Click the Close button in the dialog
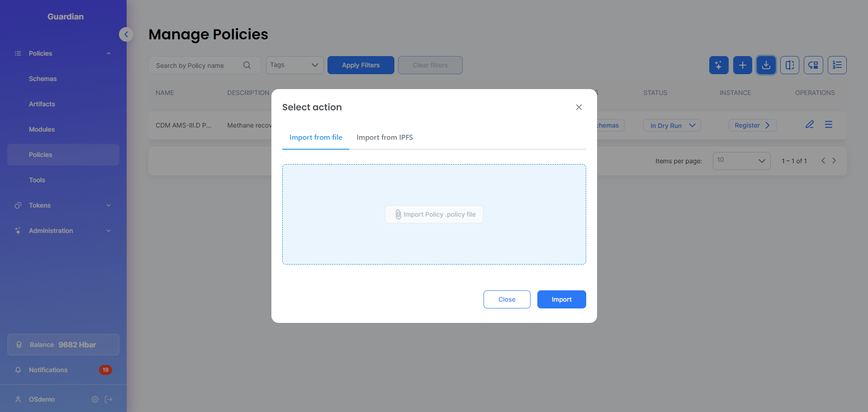The image size is (868, 412). [507, 299]
